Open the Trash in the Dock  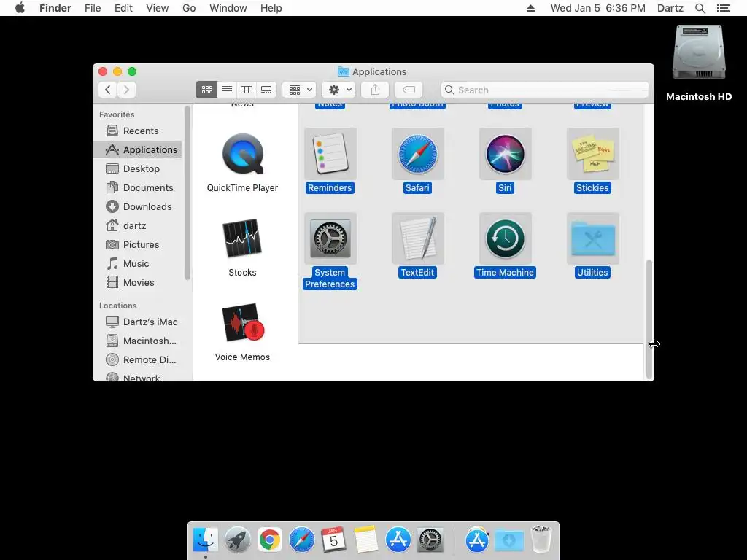[541, 540]
